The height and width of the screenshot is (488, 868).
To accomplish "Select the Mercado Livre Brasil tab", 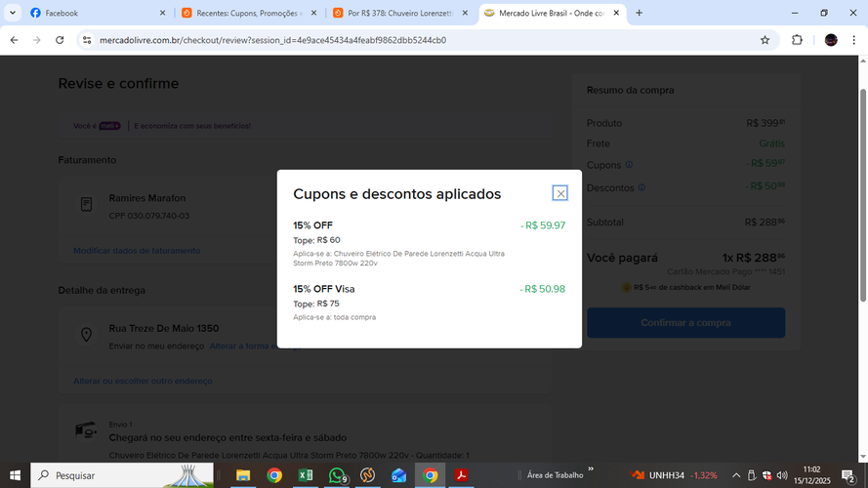I will coord(552,13).
